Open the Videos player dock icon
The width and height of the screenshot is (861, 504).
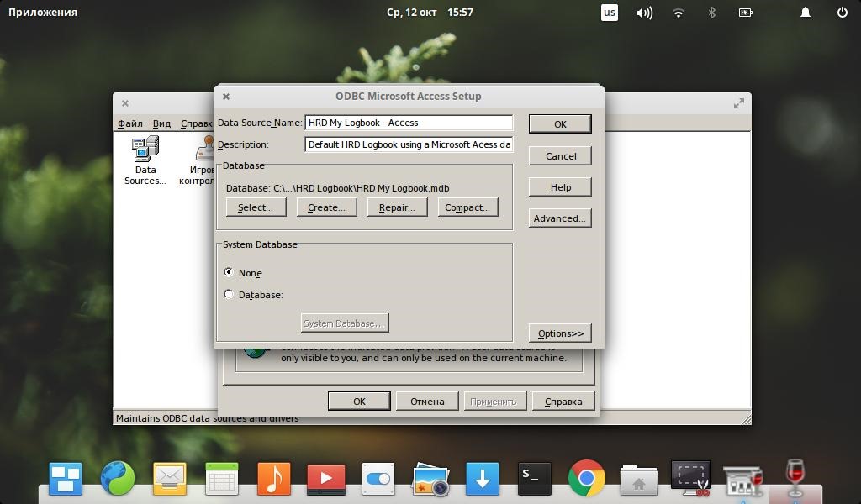point(326,478)
